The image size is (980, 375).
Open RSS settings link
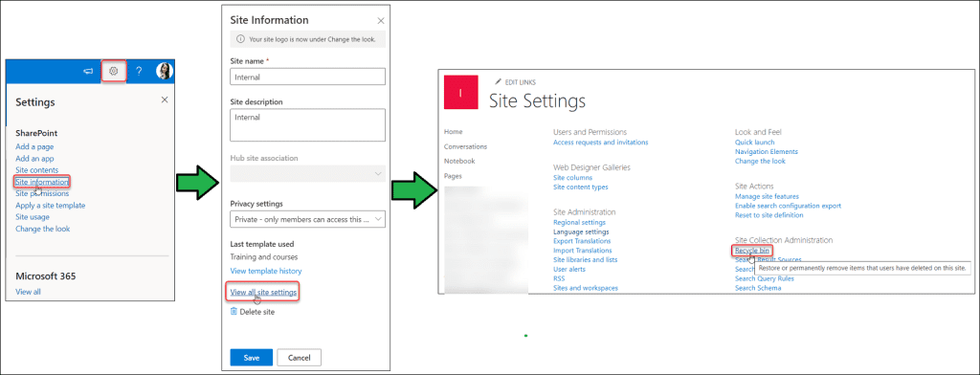[x=559, y=278]
